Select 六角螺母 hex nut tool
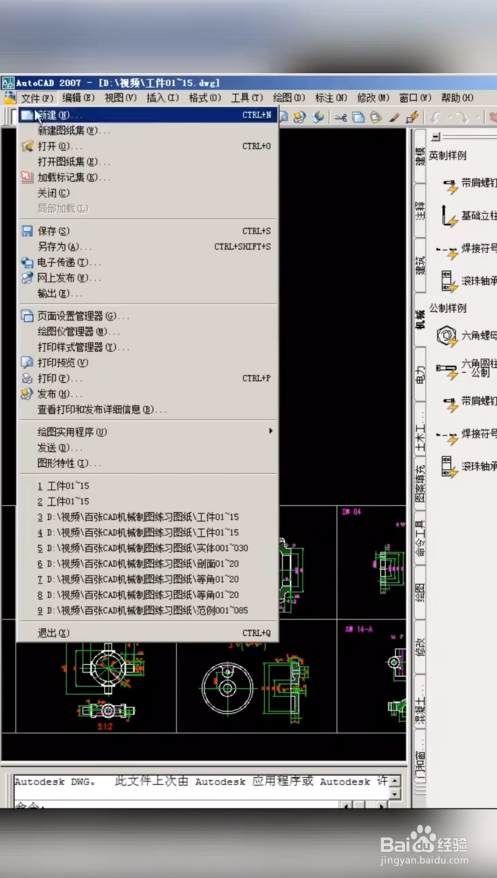 point(466,336)
